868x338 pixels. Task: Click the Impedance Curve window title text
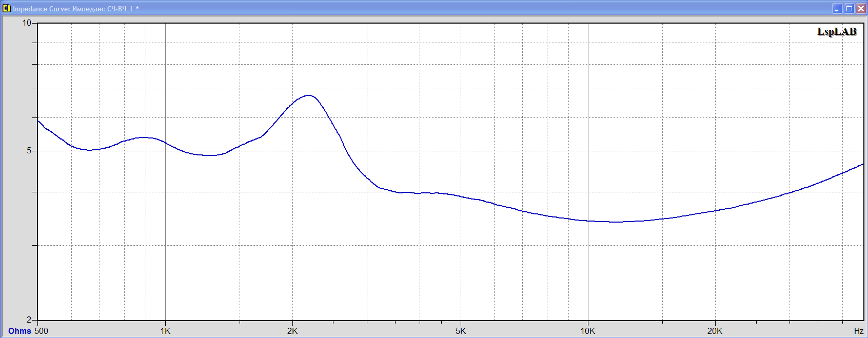(x=75, y=9)
